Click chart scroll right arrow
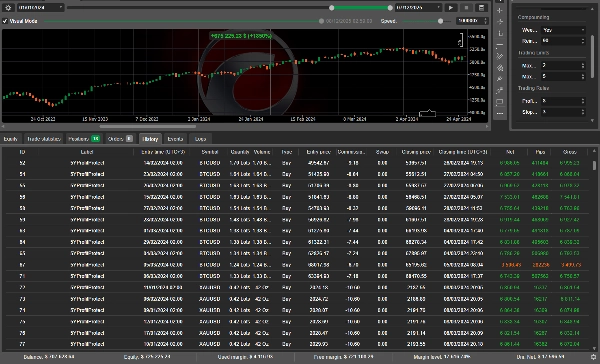 [488, 126]
